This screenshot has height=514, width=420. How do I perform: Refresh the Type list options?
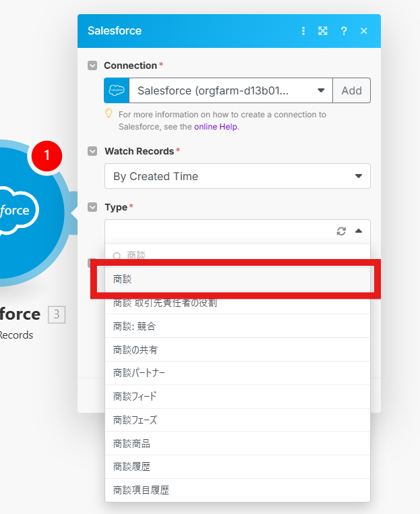341,231
